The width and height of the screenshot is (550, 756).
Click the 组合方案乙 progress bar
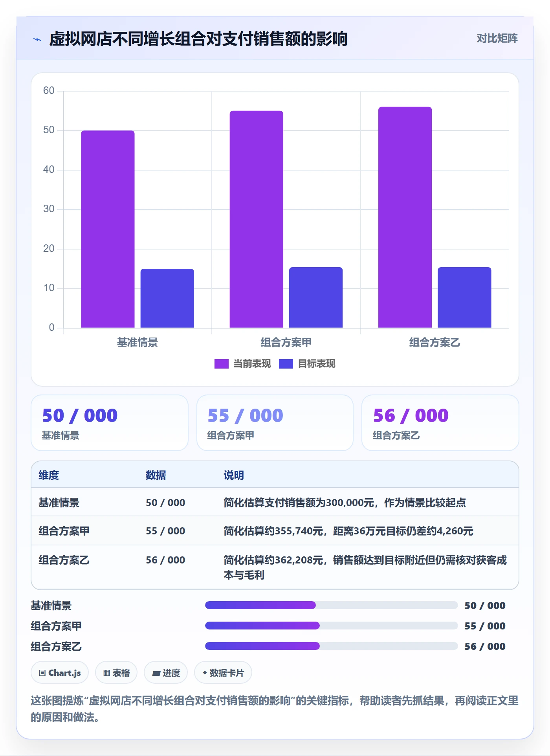331,646
